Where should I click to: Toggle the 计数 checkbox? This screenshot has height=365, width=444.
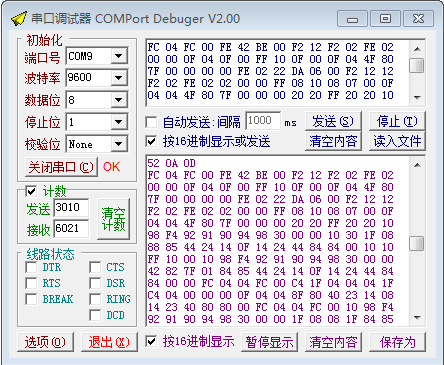(x=31, y=191)
